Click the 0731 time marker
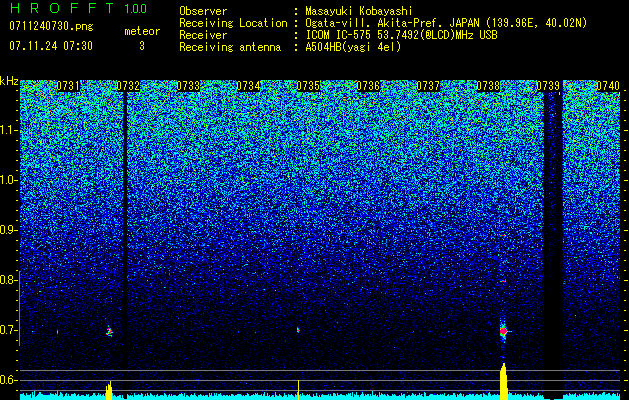 coord(68,86)
